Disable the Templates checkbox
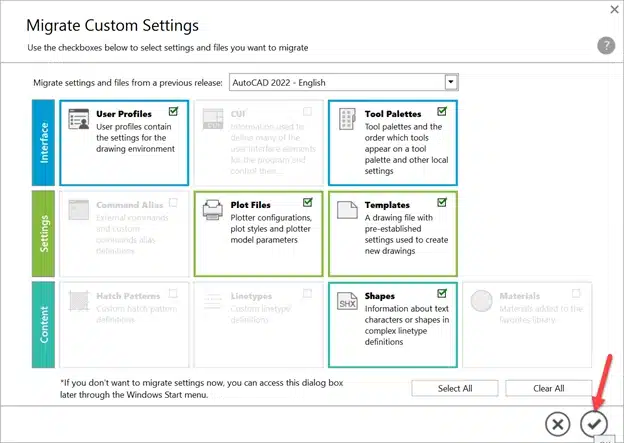Viewport: 624px width, 443px height. pos(442,202)
